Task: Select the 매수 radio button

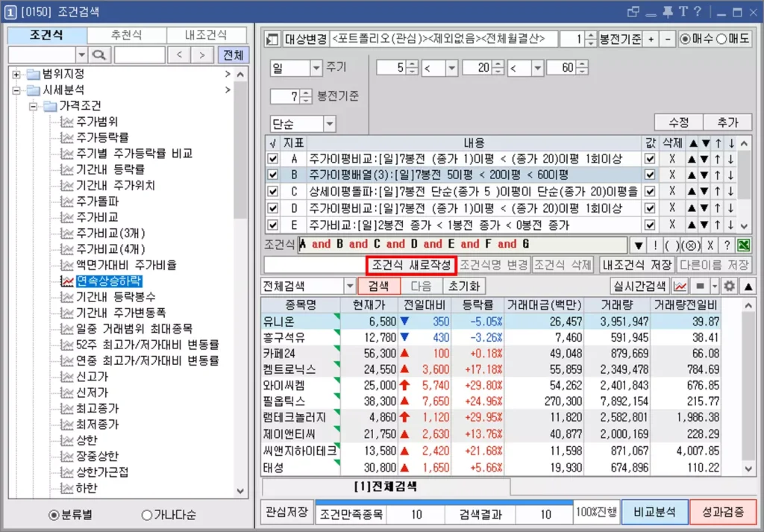Action: (x=685, y=40)
